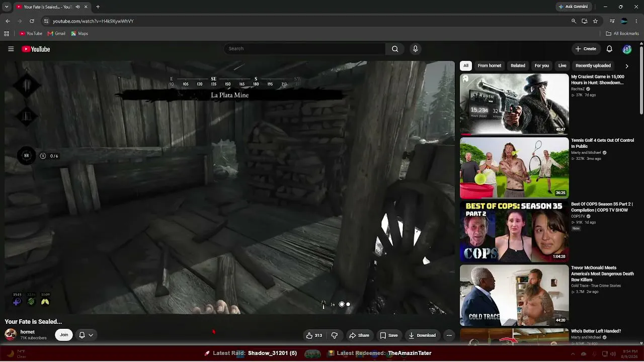Click the Join button for hornet's channel
Image resolution: width=644 pixels, height=362 pixels.
(x=64, y=335)
